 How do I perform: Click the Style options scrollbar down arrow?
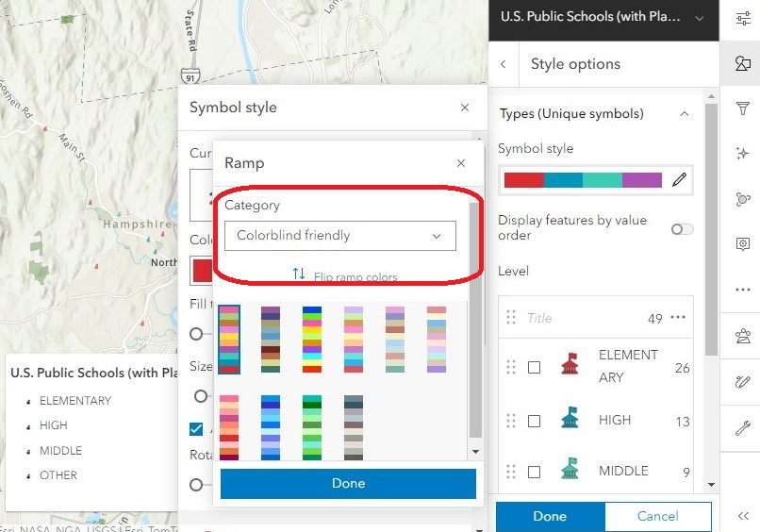coord(711,485)
